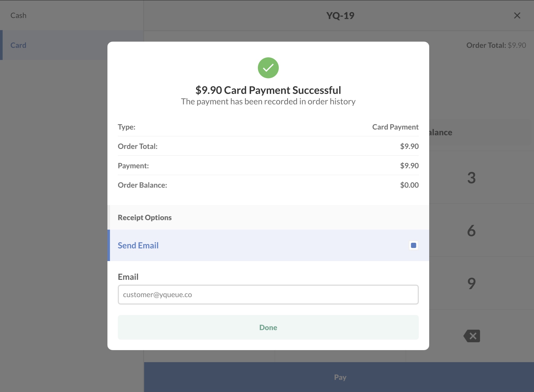534x392 pixels.
Task: Close the YQ-19 payment screen
Action: (517, 15)
